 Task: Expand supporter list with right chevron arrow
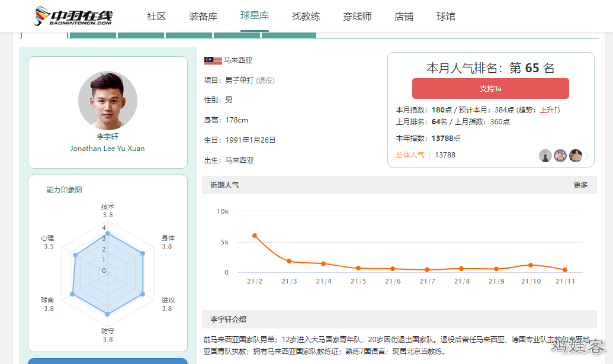587,156
